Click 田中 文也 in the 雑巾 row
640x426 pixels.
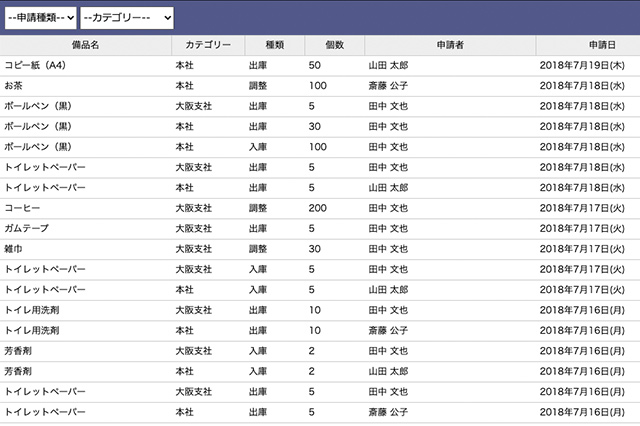pyautogui.click(x=388, y=249)
